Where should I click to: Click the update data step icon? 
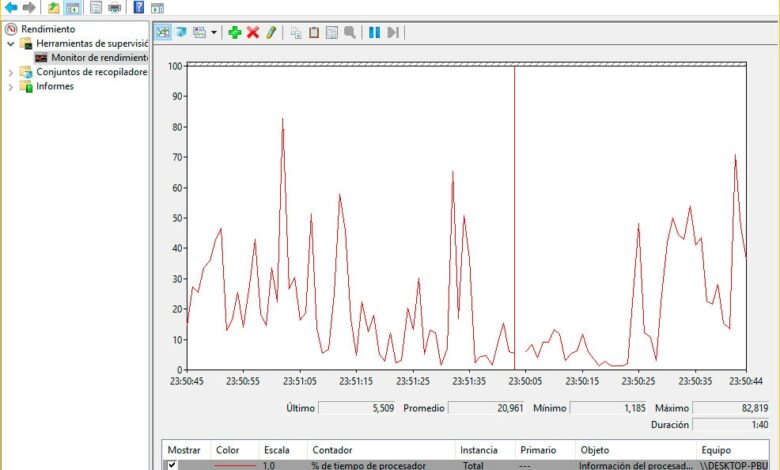click(393, 32)
